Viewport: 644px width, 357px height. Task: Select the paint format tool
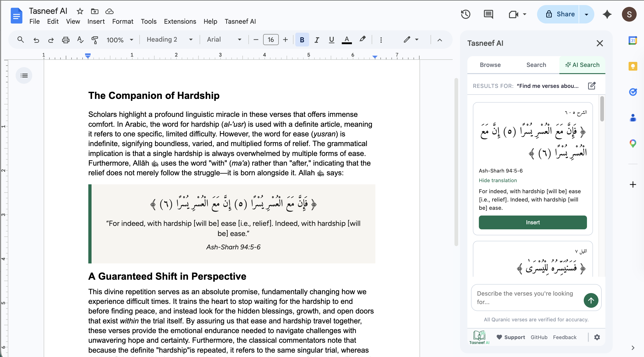click(x=95, y=40)
